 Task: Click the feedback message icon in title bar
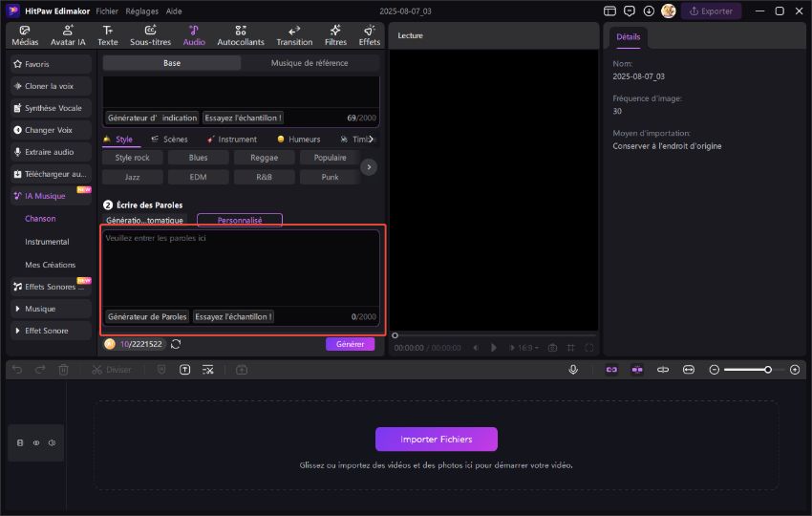(630, 11)
